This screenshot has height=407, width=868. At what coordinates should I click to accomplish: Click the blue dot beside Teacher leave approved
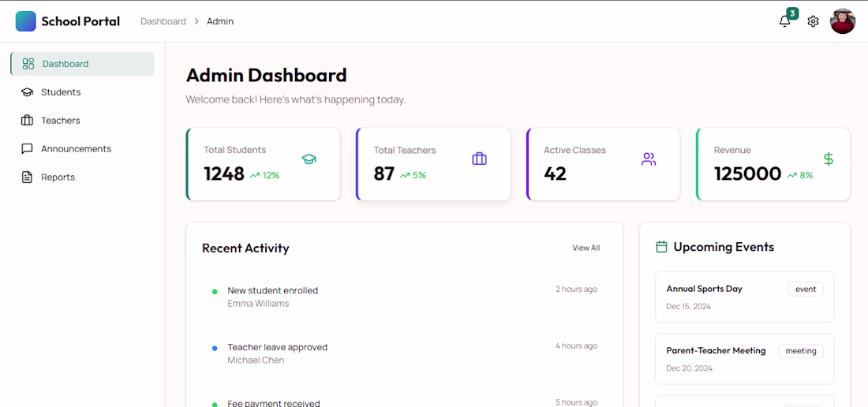click(215, 349)
